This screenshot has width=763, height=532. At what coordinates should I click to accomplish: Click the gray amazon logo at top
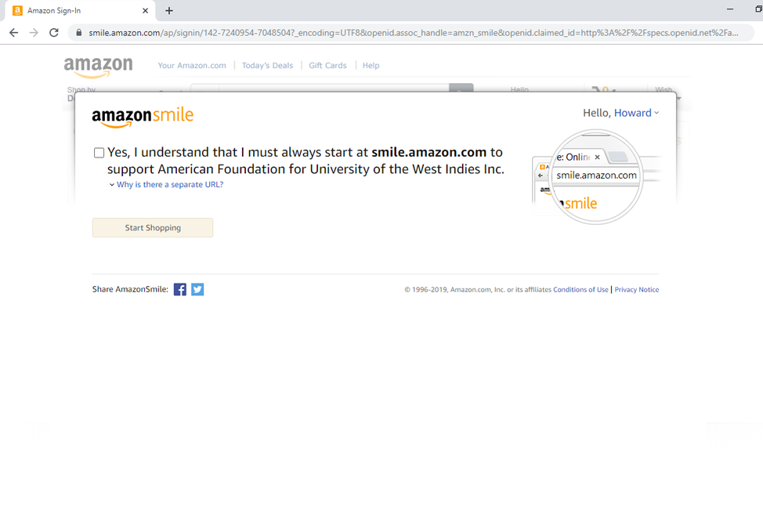(98, 67)
